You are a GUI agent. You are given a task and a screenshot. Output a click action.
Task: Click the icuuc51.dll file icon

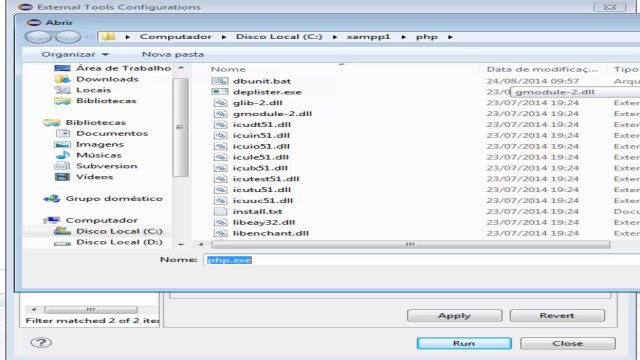point(220,200)
